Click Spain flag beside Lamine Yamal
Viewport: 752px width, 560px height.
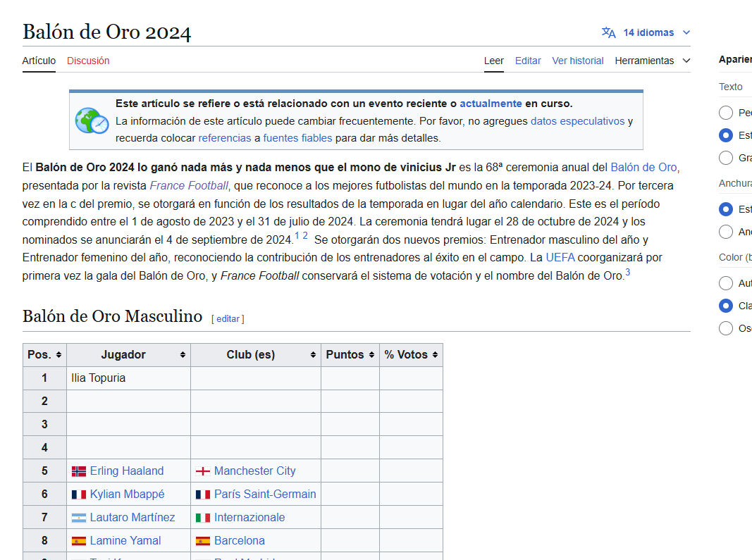79,541
